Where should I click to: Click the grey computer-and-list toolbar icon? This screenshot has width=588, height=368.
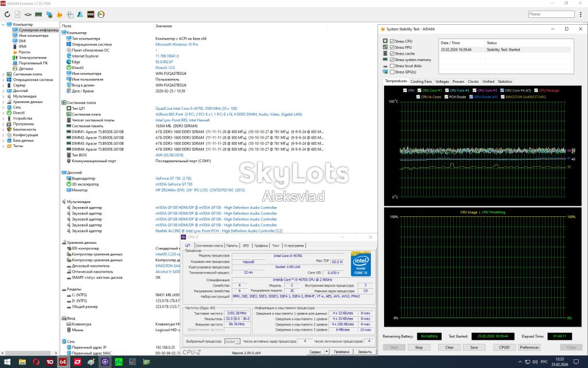point(70,14)
